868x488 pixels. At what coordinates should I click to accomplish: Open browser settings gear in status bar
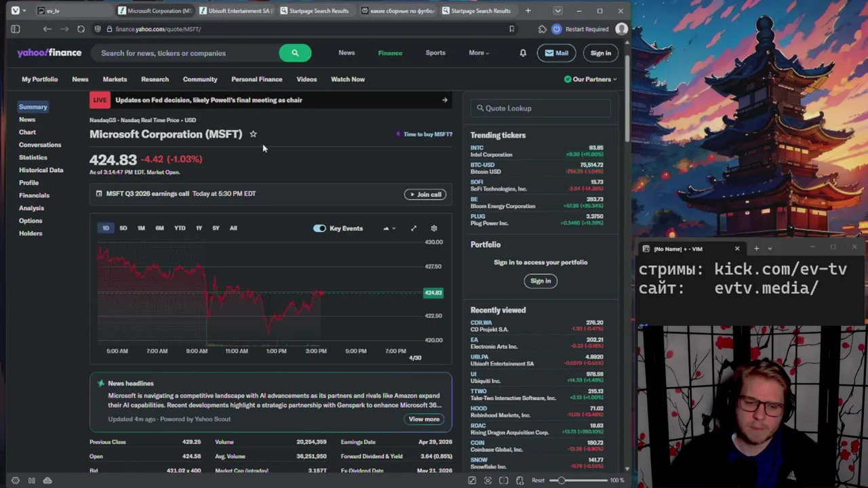(15, 481)
